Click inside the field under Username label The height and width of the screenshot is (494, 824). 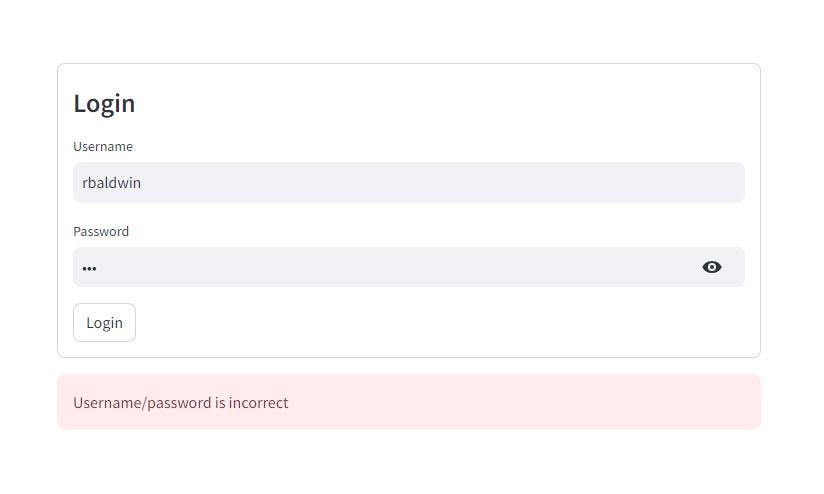408,183
